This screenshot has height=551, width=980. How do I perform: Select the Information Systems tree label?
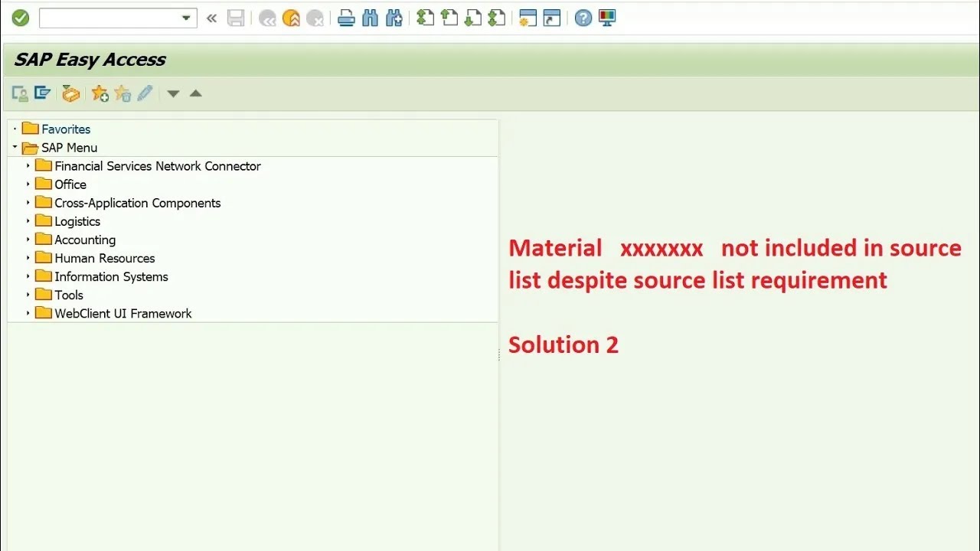111,276
